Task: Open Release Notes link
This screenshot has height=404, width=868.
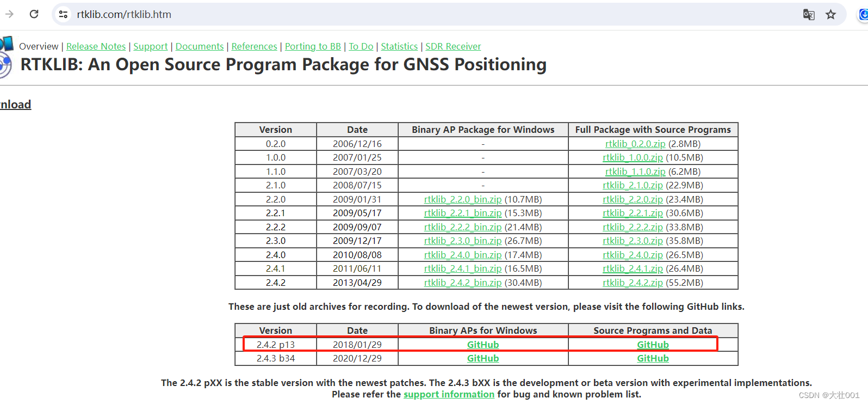Action: pyautogui.click(x=96, y=46)
